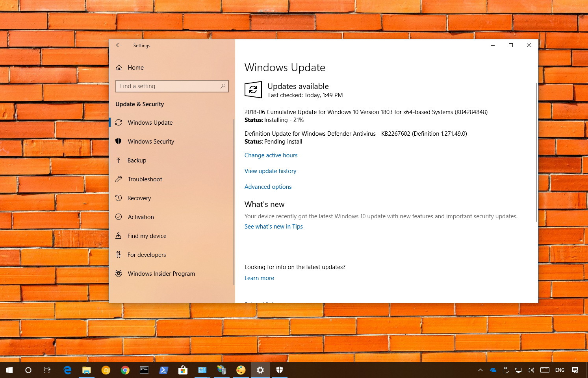588x378 pixels.
Task: Open OneDrive from the system tray
Action: [493, 370]
